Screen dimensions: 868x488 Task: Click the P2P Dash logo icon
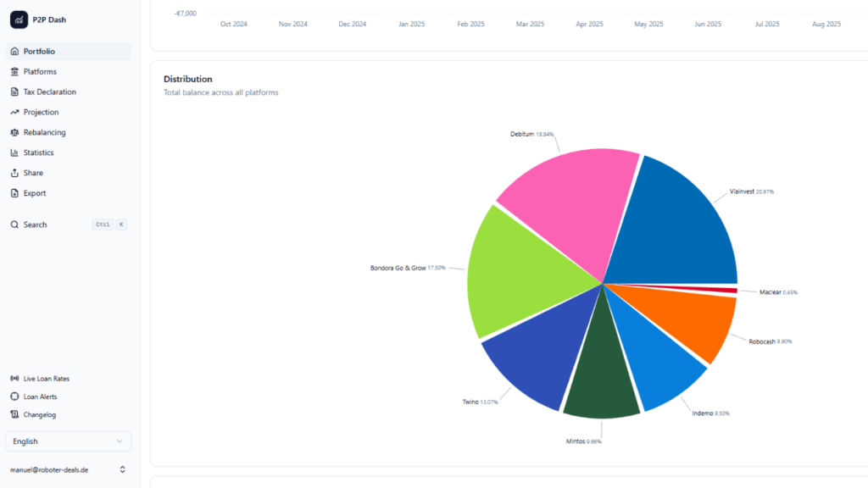19,19
